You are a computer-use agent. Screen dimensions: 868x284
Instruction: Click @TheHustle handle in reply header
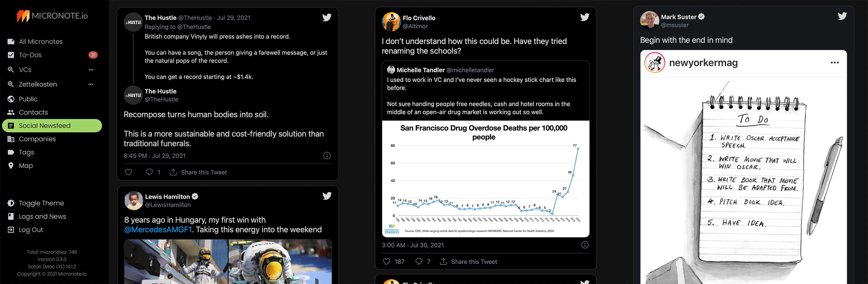coord(195,18)
